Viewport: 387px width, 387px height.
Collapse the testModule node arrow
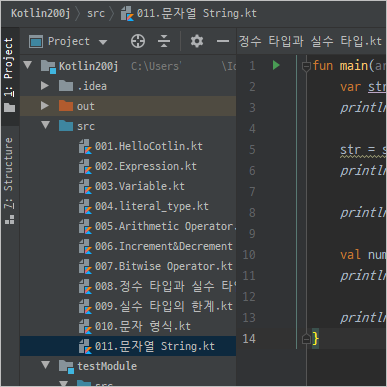(45, 365)
